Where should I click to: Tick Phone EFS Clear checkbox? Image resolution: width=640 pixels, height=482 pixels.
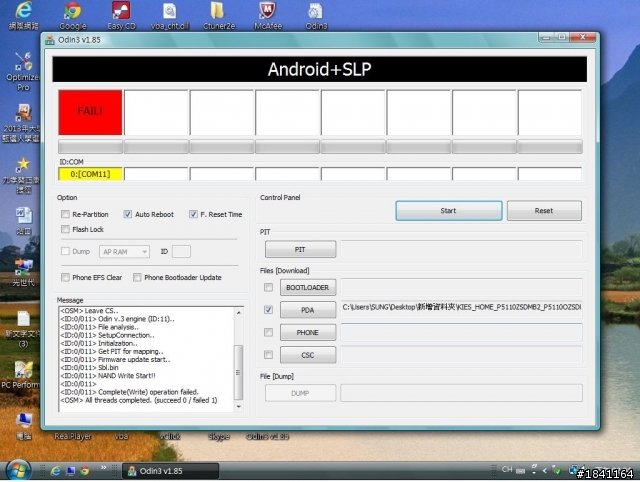coord(65,278)
